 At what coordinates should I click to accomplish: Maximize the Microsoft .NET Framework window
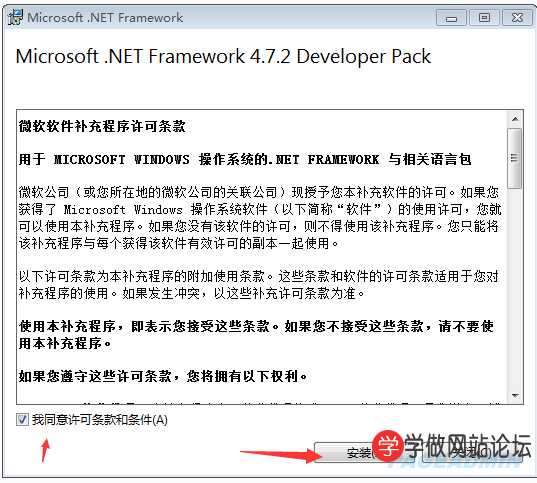484,18
